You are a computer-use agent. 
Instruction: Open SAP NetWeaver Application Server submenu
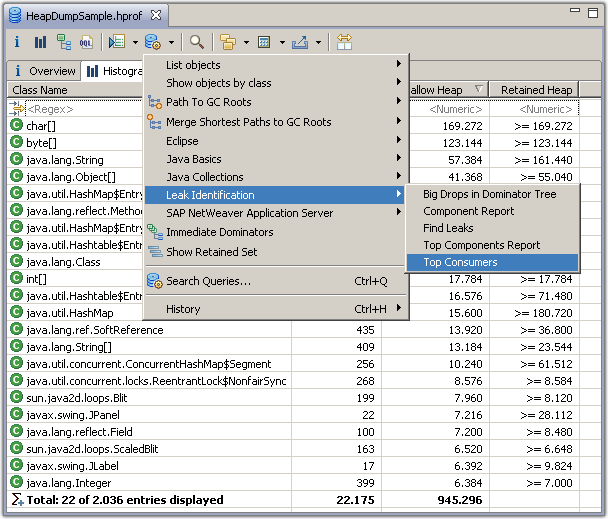coord(275,213)
